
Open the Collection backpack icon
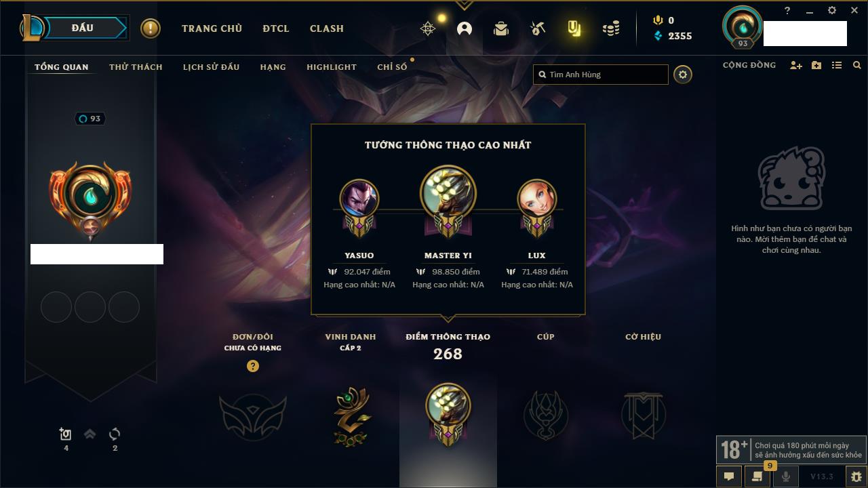point(501,28)
